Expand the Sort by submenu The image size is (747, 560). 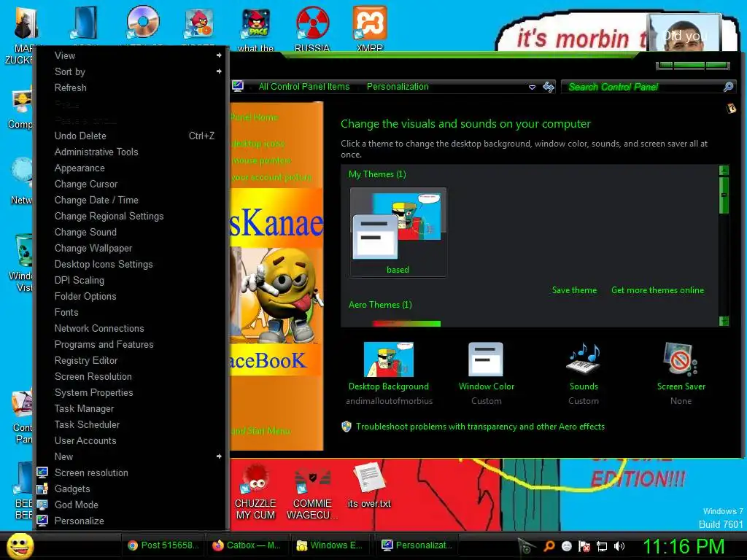[131, 72]
